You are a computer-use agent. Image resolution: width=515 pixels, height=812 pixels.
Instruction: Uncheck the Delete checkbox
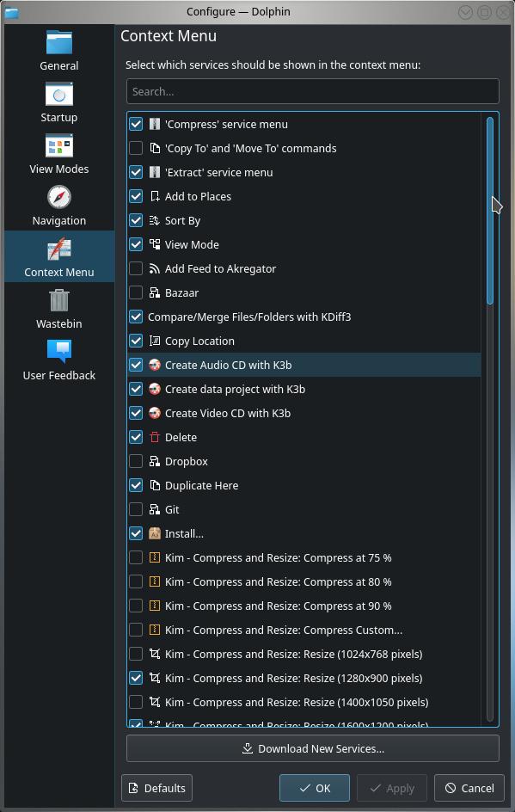click(x=136, y=437)
